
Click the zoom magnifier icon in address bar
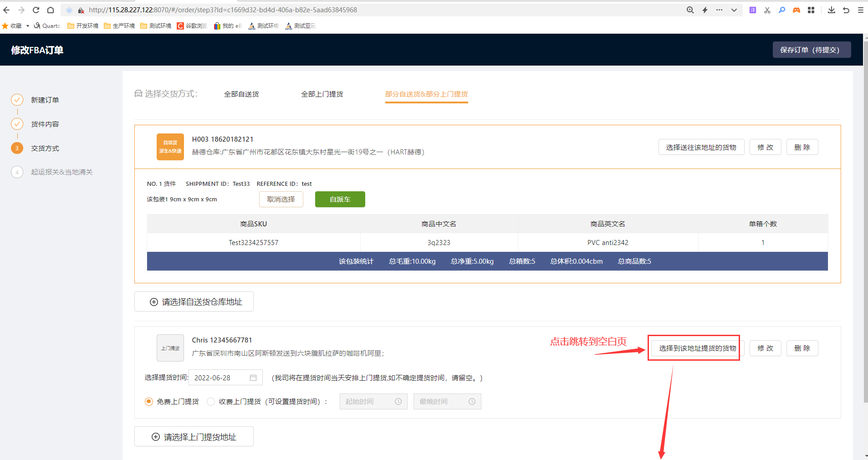pyautogui.click(x=690, y=10)
